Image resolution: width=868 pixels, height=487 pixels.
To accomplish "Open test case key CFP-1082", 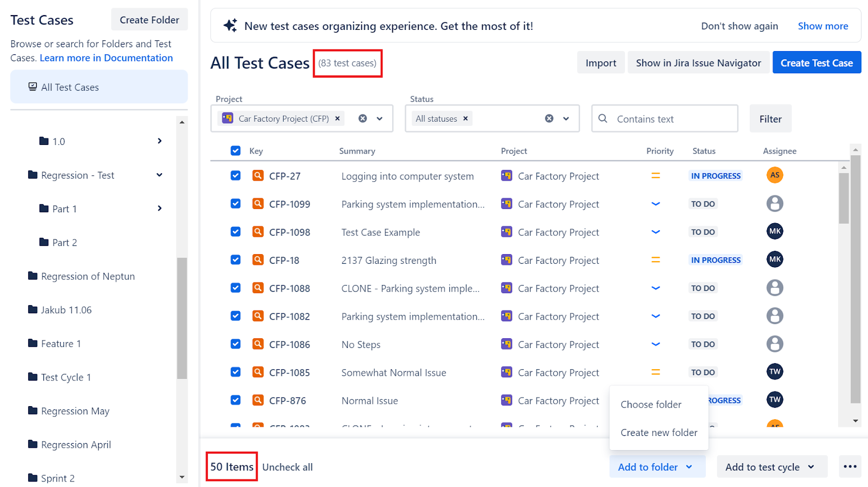I will tap(289, 316).
